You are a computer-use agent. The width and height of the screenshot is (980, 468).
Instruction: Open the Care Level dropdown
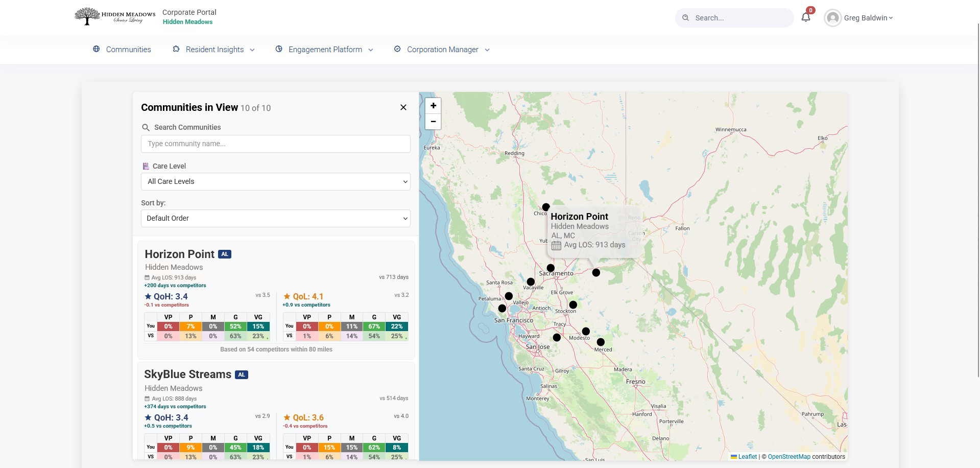click(276, 181)
